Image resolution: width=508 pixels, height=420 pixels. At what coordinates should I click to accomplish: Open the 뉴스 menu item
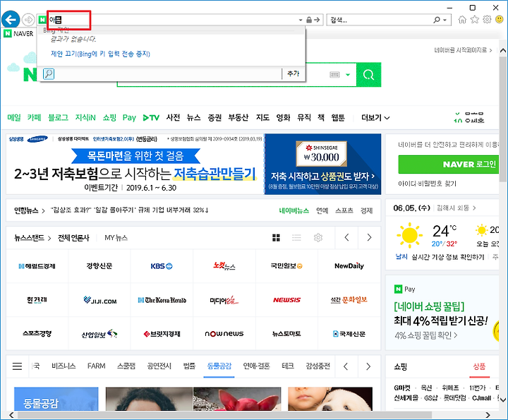(x=194, y=117)
